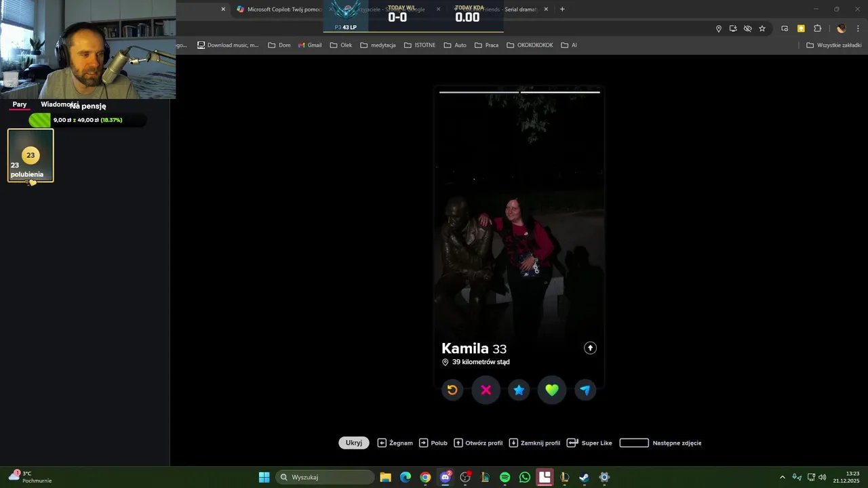This screenshot has width=868, height=488.
Task: Open Steam from taskbar
Action: (x=584, y=477)
